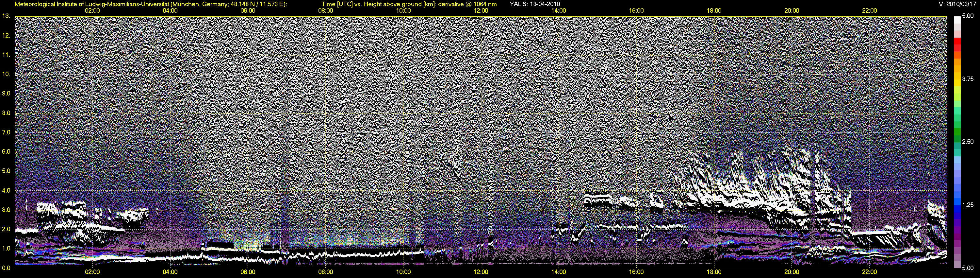Click the 3.0 km height axis label

6,210
